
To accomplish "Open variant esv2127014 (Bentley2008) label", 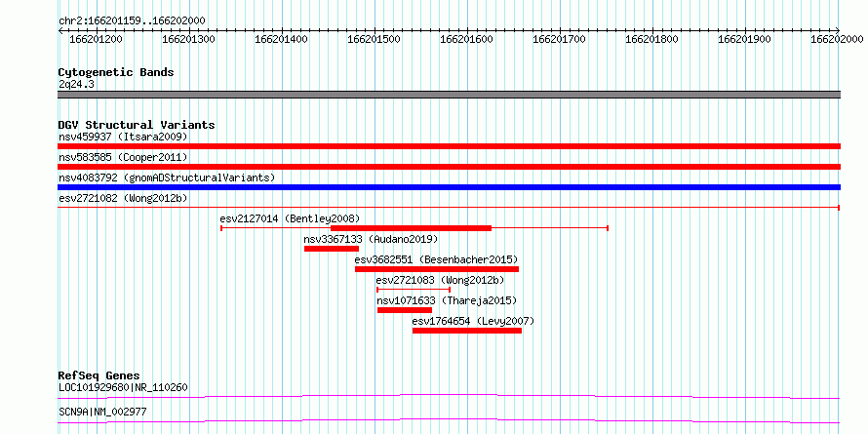I will coord(290,218).
